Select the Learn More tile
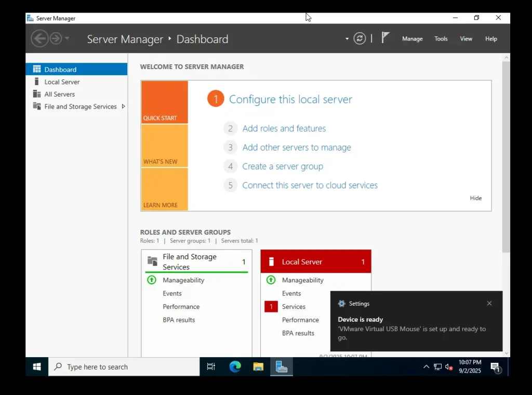Screen dimensions: 532x395 (165, 189)
